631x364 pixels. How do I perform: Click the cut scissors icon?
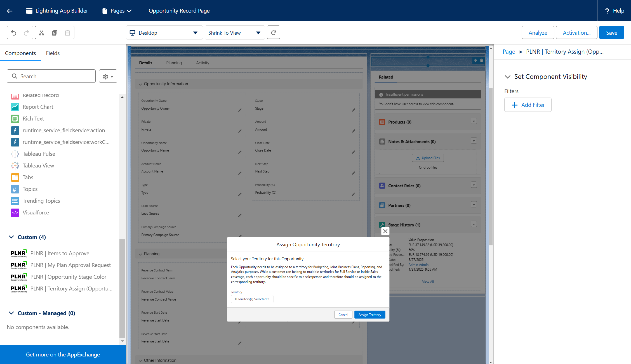point(41,33)
